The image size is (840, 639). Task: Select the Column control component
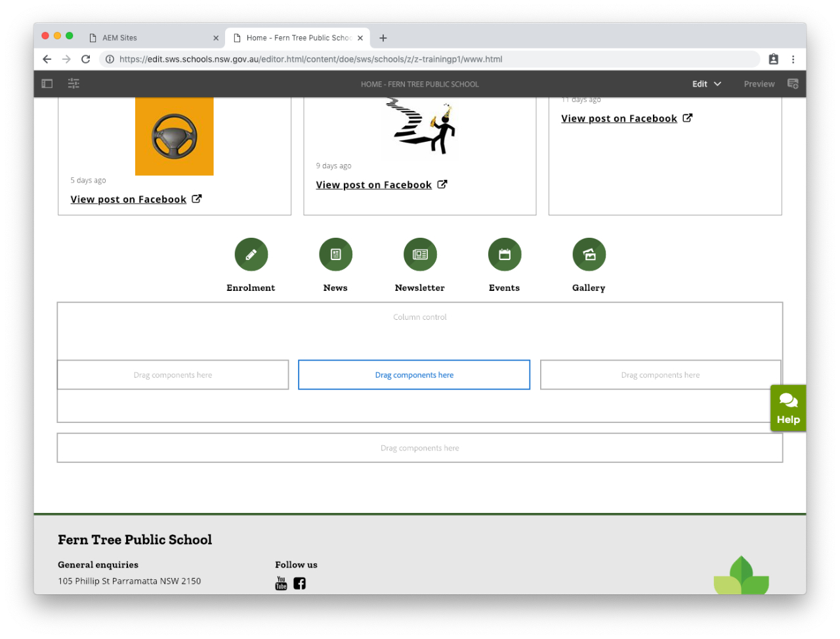(x=420, y=317)
